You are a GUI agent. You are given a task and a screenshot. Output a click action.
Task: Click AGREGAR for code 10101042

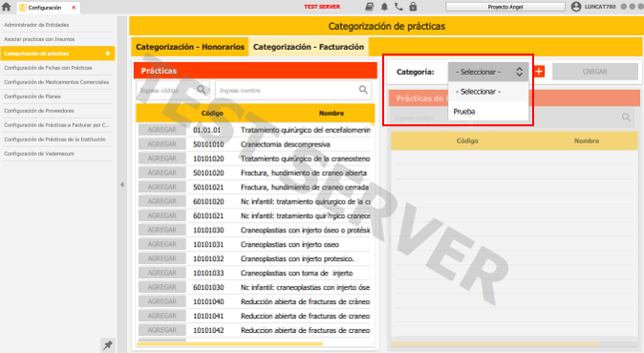pos(161,330)
